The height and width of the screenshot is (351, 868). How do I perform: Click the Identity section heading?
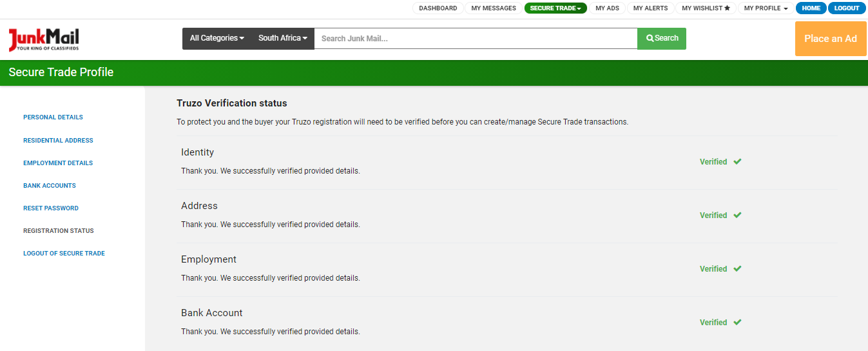click(x=197, y=153)
